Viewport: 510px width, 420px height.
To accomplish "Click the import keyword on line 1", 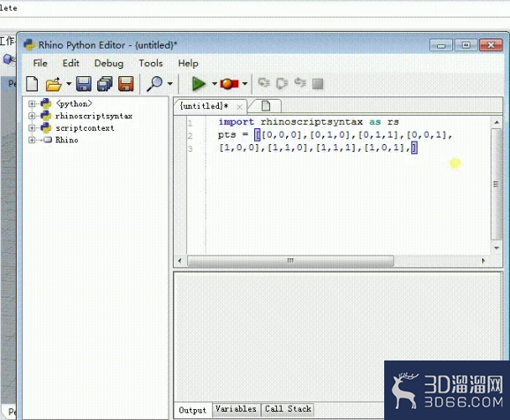I will pyautogui.click(x=237, y=122).
